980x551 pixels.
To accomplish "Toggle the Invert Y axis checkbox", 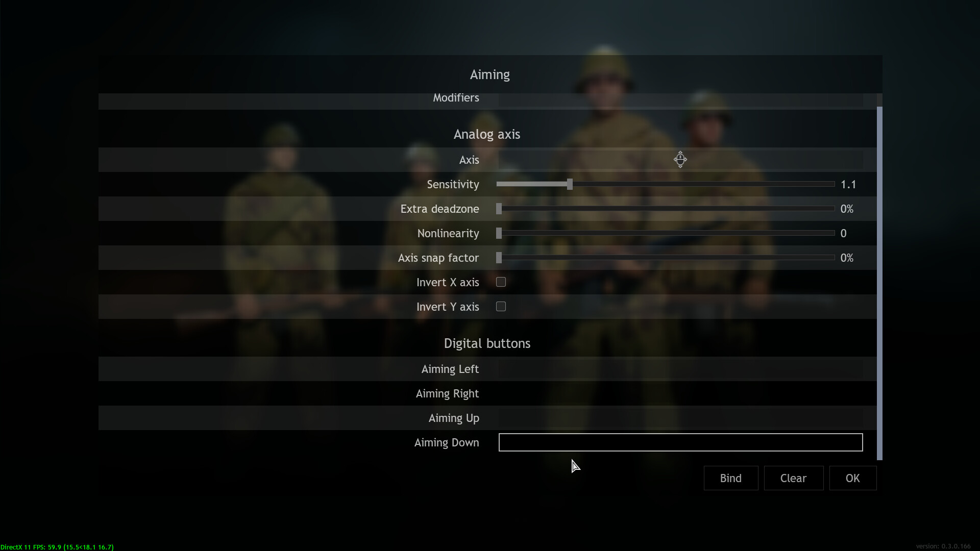I will pyautogui.click(x=501, y=307).
